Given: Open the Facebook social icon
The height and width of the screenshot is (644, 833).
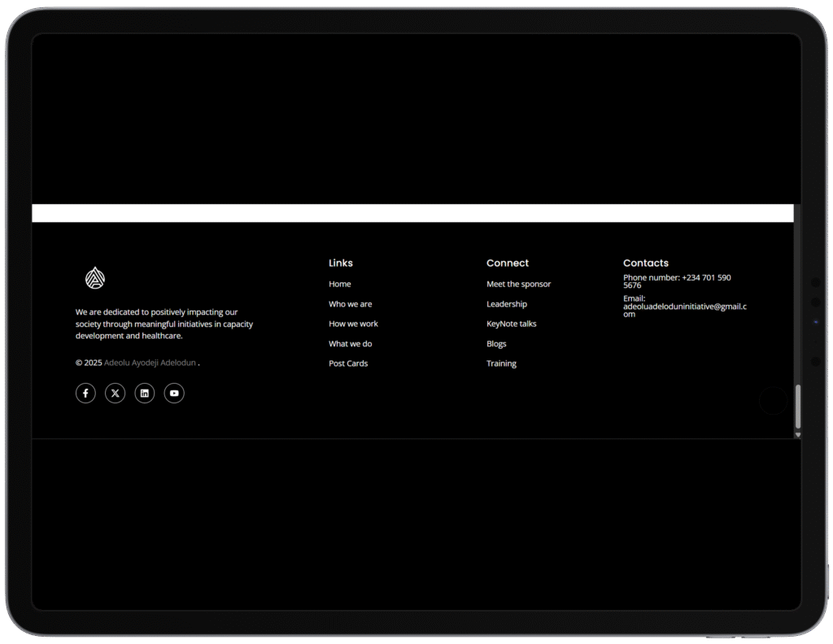Looking at the screenshot, I should pos(85,394).
